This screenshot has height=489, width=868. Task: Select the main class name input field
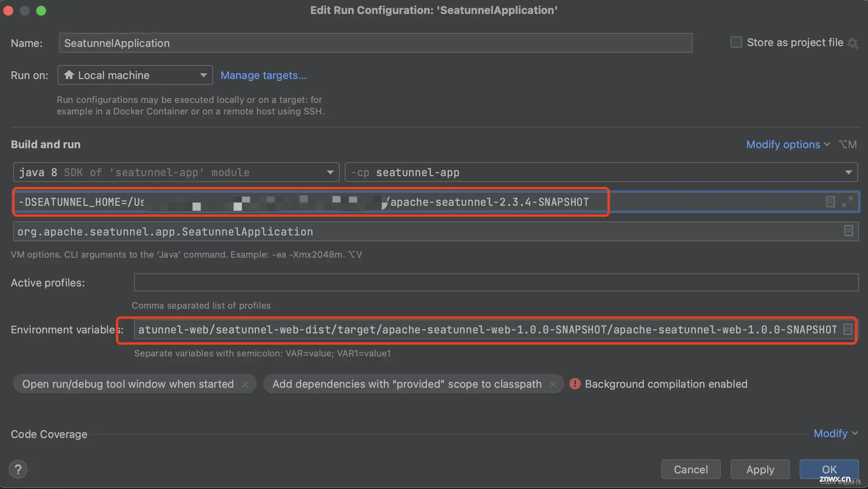434,231
